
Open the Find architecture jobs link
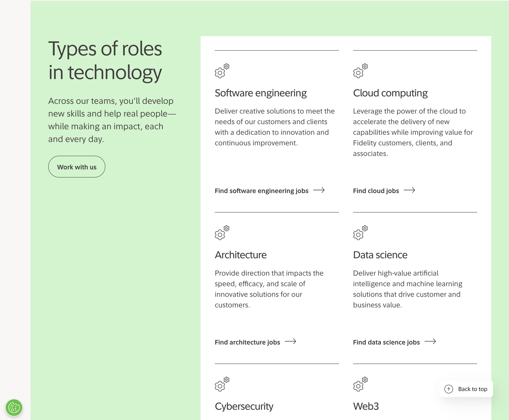click(247, 342)
